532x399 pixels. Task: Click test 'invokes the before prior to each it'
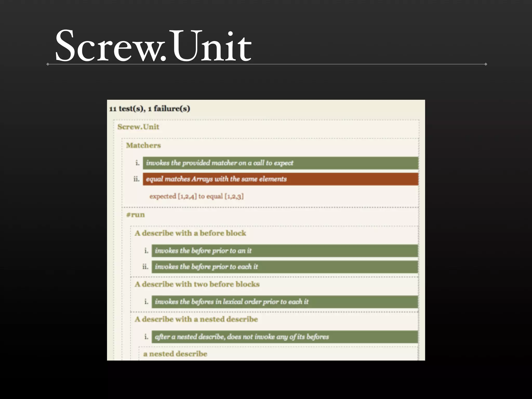click(x=285, y=267)
